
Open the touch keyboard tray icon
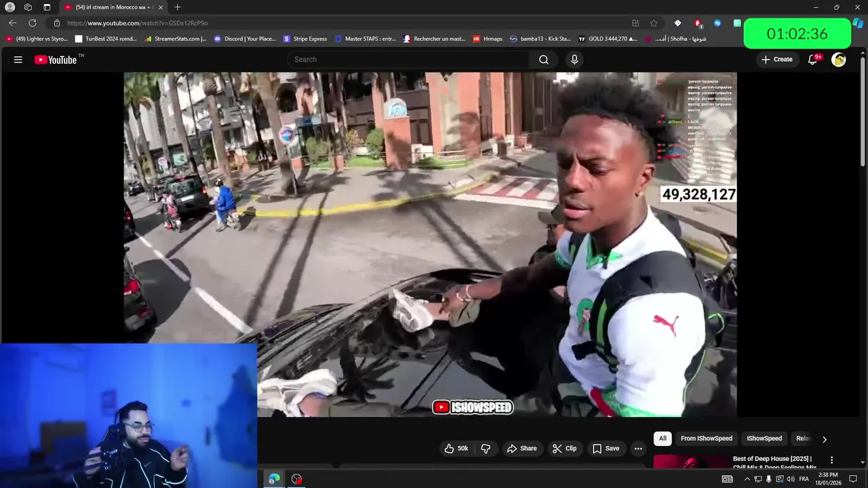pos(727,479)
